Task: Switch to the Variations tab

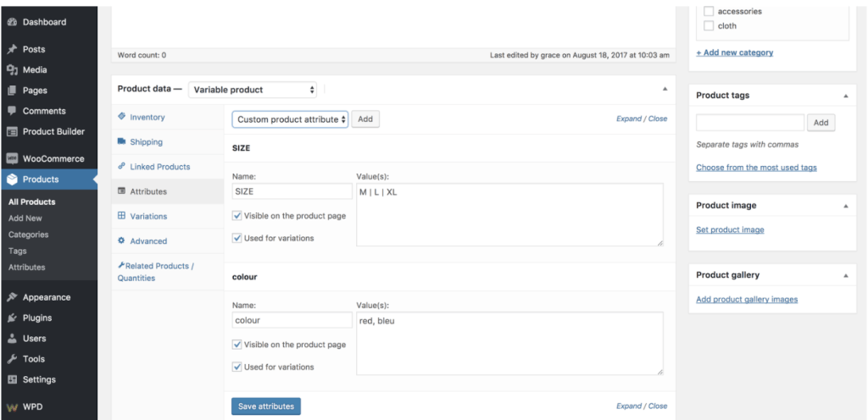Action: point(148,217)
